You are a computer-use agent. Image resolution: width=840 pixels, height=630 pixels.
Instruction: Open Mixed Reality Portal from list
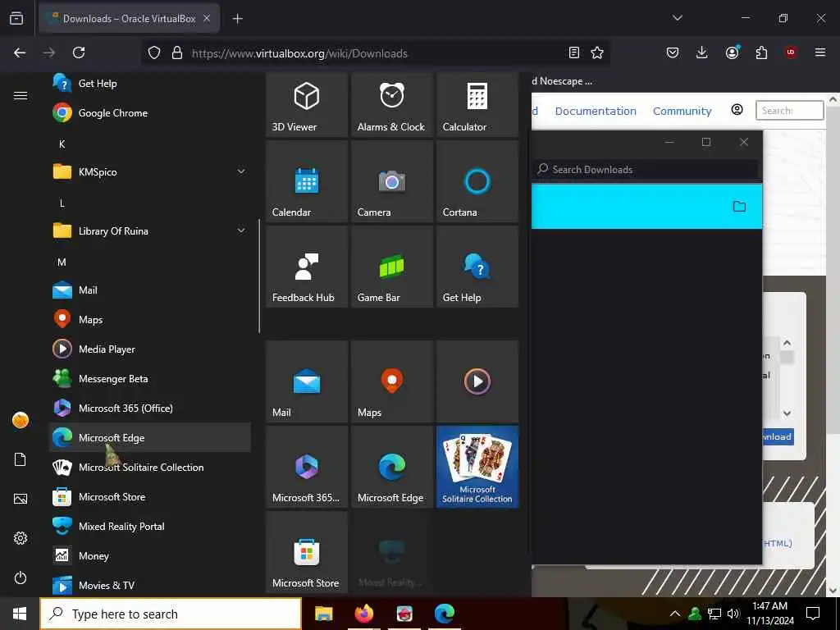click(150, 526)
